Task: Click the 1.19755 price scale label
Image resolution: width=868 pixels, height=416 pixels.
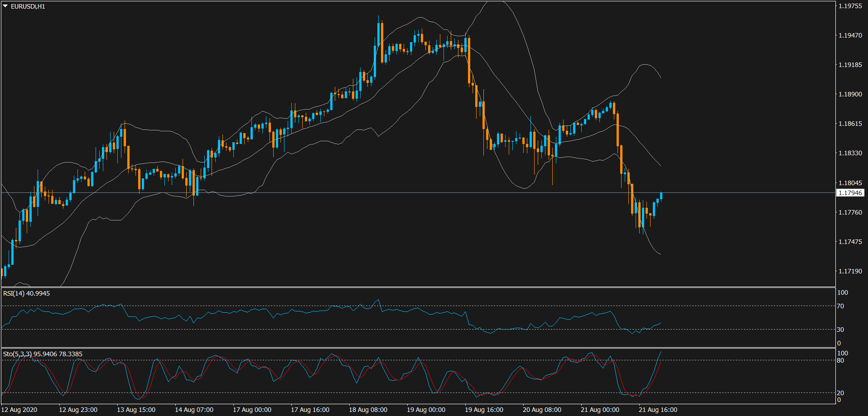Action: point(850,6)
